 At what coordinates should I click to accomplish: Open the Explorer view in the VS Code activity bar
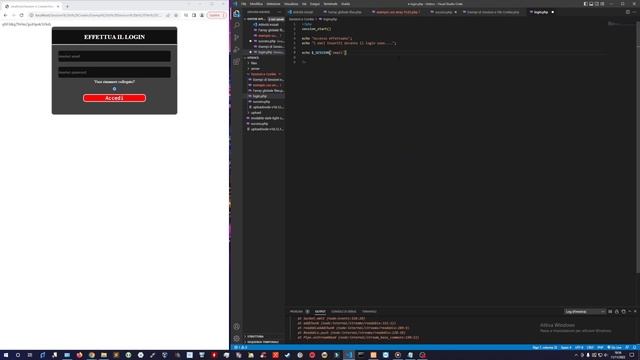coord(237,13)
